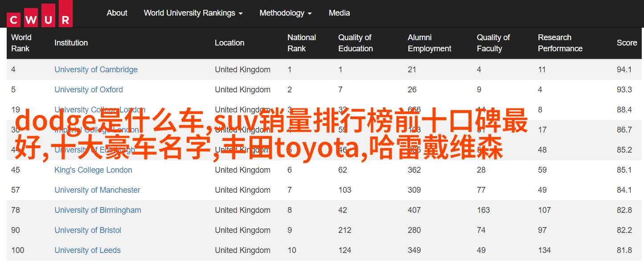Click world rank 57 for Manchester

pyautogui.click(x=16, y=190)
